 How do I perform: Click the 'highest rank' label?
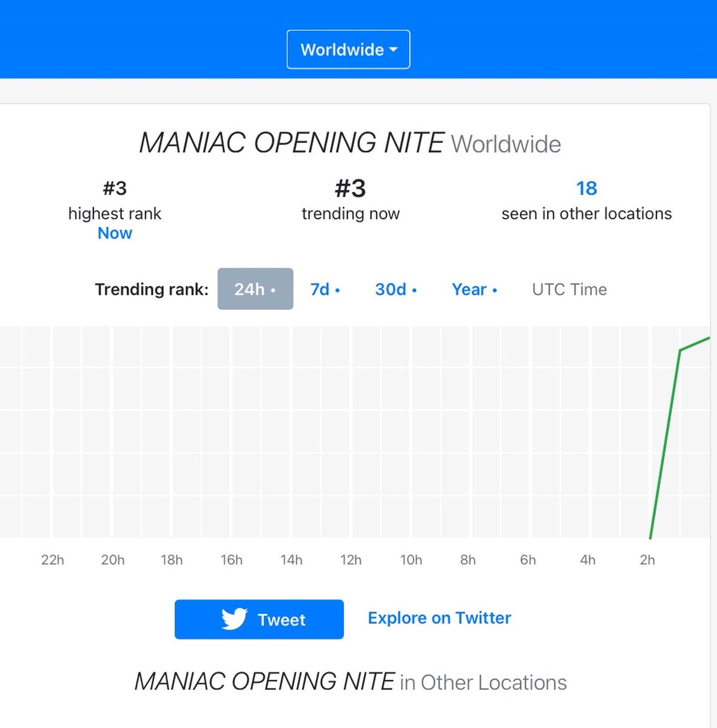tap(115, 214)
